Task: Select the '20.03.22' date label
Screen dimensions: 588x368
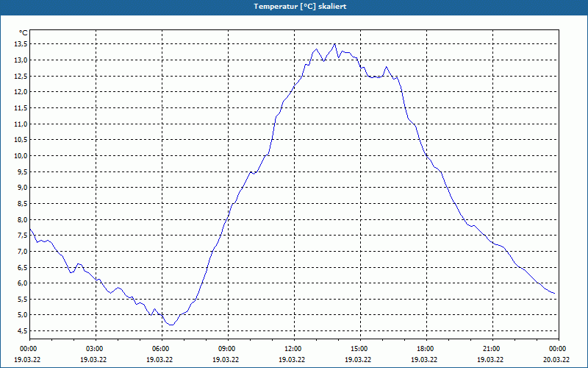Action: point(556,359)
